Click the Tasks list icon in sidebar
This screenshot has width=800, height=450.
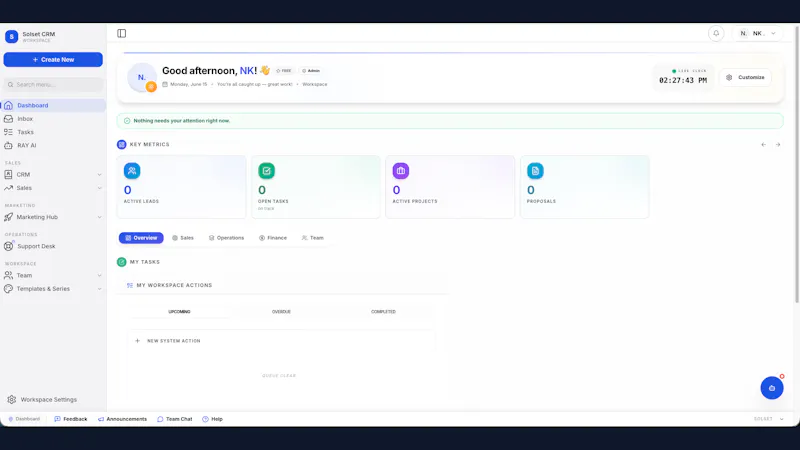click(9, 132)
